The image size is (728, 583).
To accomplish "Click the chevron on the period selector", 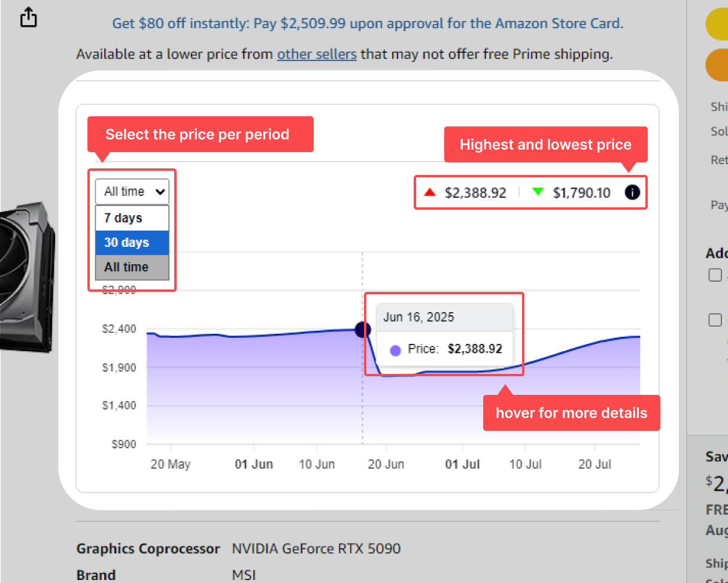I will (x=160, y=191).
